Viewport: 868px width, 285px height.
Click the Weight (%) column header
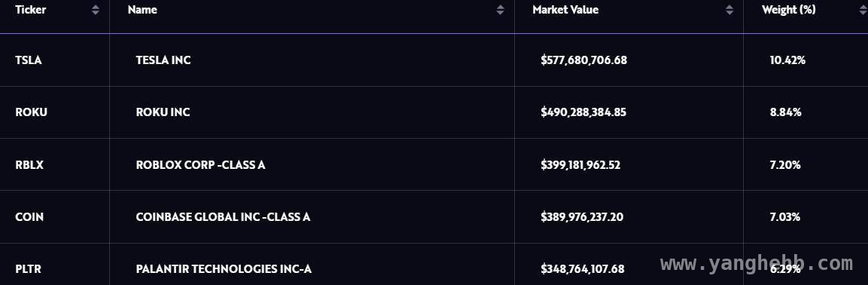point(788,10)
